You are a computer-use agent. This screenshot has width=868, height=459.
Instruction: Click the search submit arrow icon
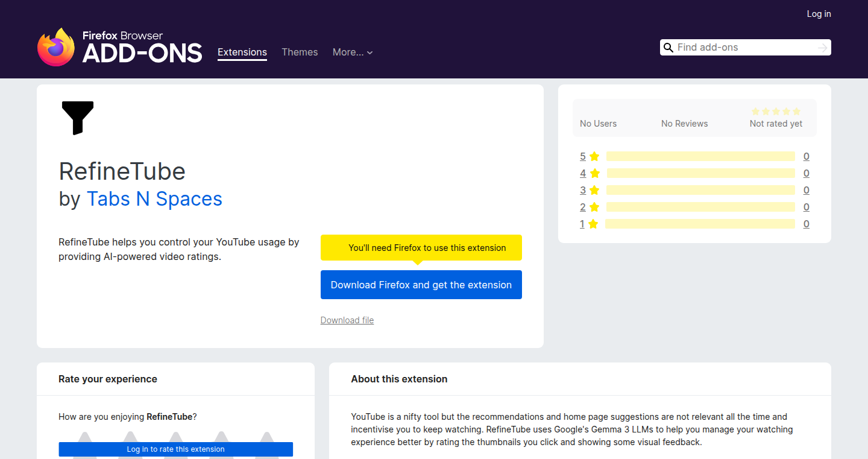click(x=823, y=48)
